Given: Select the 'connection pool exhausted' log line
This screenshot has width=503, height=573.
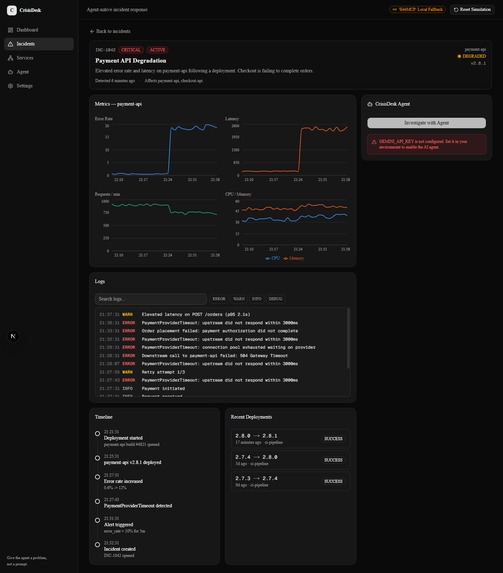Looking at the screenshot, I should [x=221, y=348].
